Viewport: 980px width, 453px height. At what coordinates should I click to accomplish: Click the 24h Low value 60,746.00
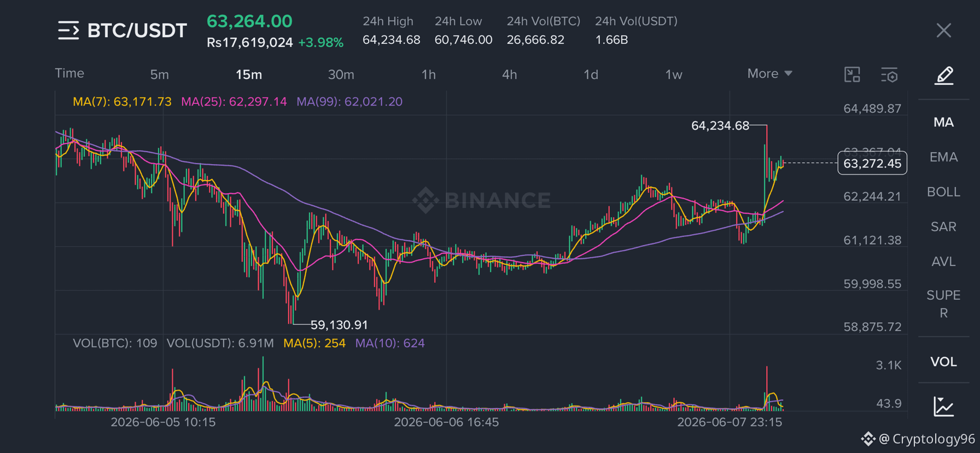point(464,40)
